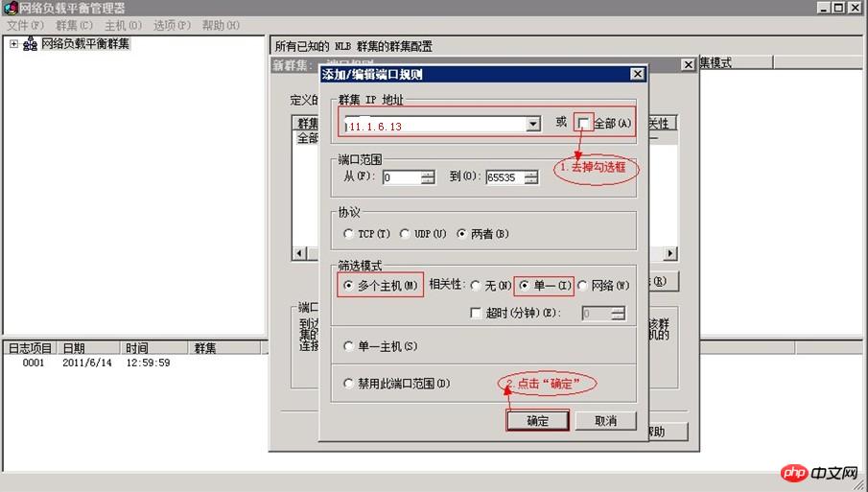
Task: Open the 主机(O) menu
Action: point(123,26)
